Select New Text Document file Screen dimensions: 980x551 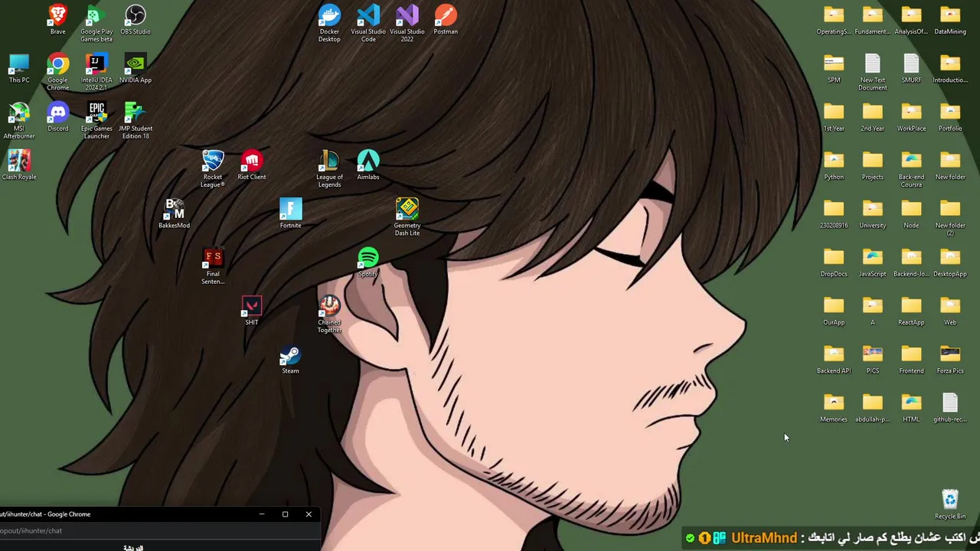(x=873, y=71)
